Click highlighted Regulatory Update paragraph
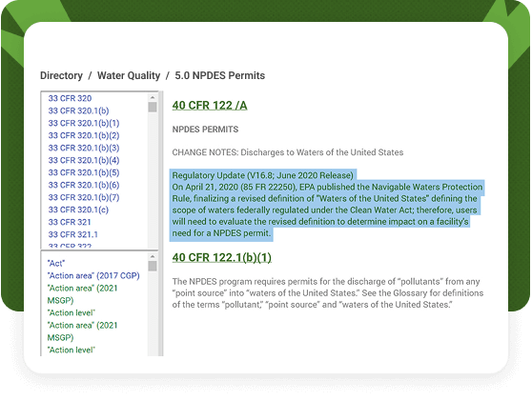The width and height of the screenshot is (532, 401). (x=327, y=205)
